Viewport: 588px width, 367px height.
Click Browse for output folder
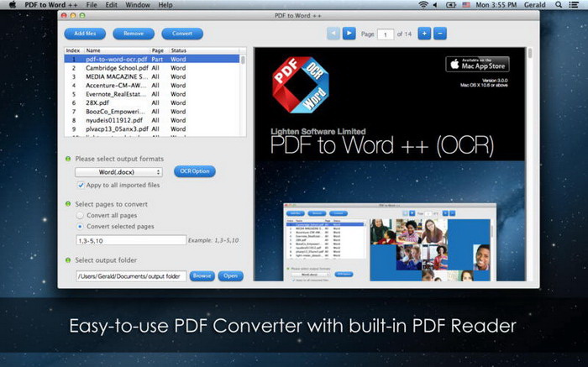point(202,276)
